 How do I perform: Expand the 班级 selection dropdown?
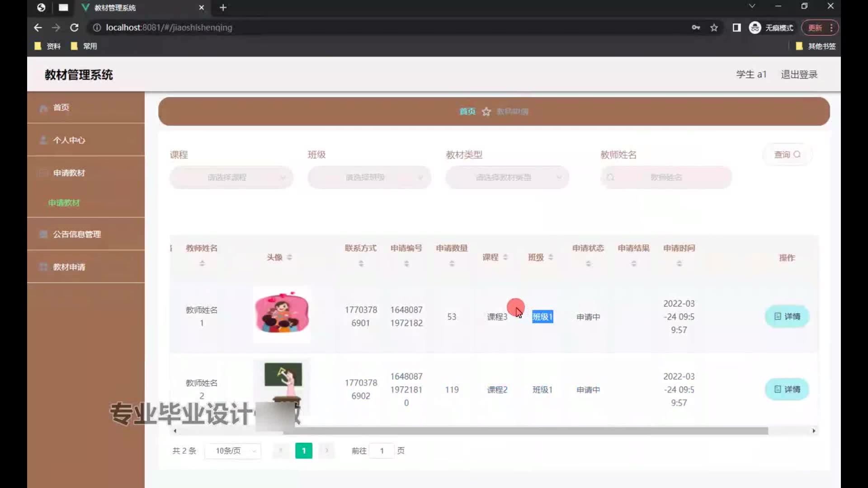369,178
